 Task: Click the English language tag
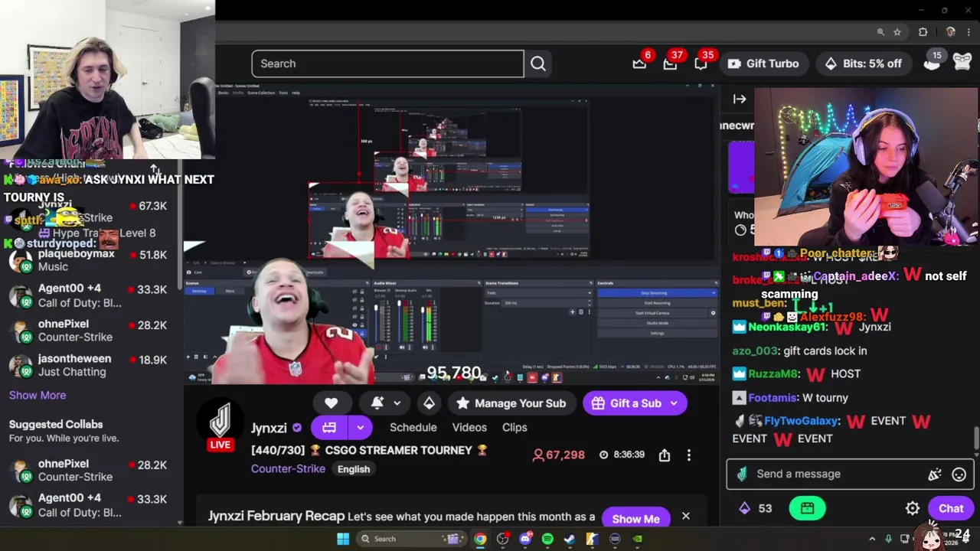pyautogui.click(x=354, y=469)
